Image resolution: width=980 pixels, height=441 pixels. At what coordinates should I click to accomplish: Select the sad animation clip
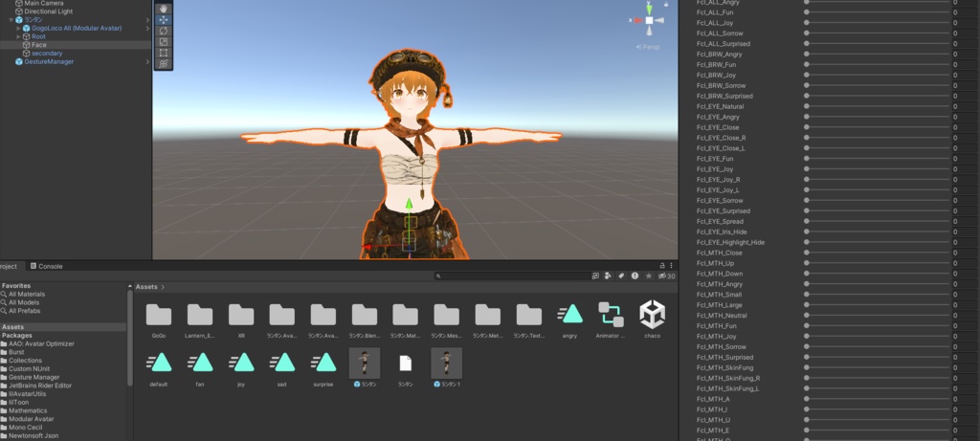pos(282,363)
